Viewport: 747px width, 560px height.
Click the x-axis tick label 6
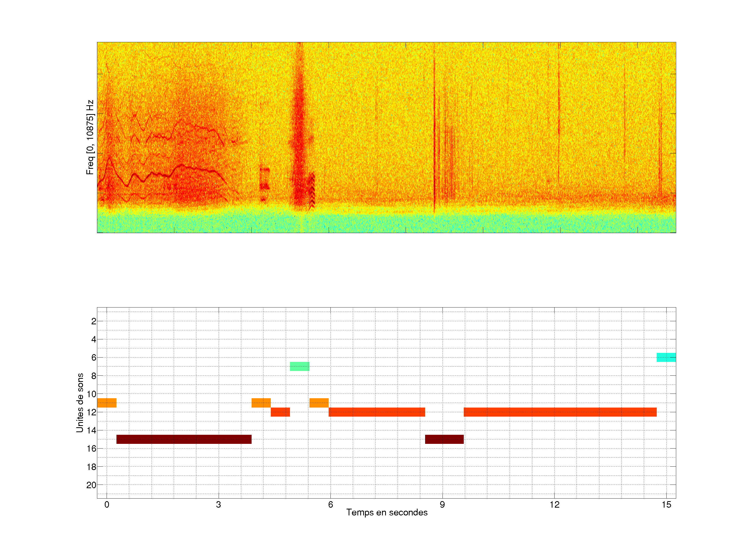click(330, 505)
